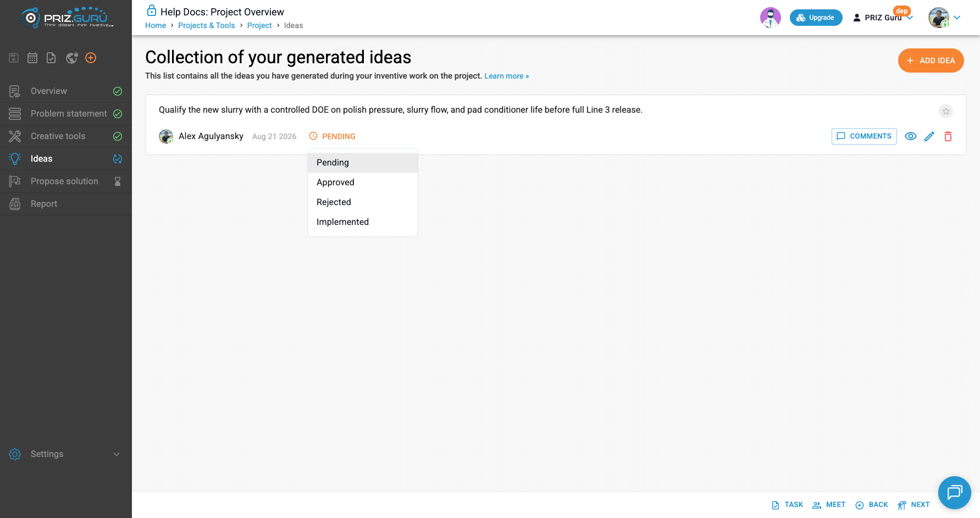Click the Upgrade button
980x518 pixels.
click(816, 18)
